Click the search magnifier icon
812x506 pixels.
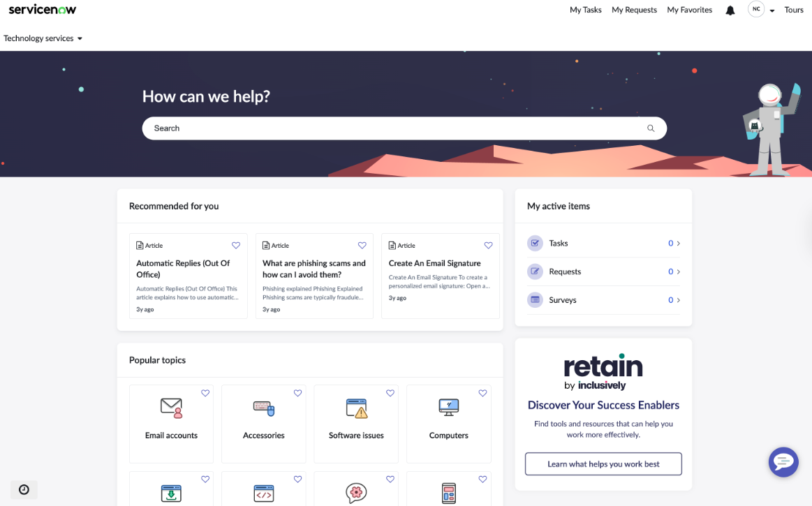pos(651,128)
